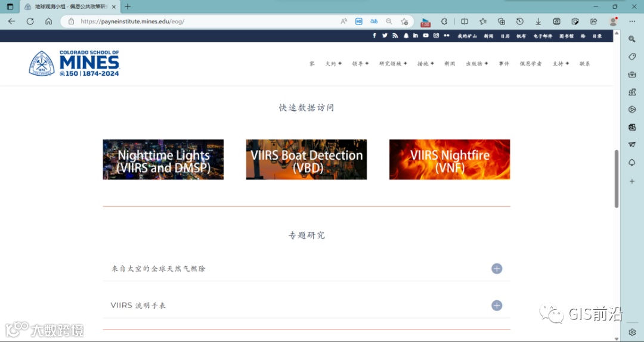The height and width of the screenshot is (342, 644).
Task: Open the browser profile avatar
Action: (x=613, y=21)
